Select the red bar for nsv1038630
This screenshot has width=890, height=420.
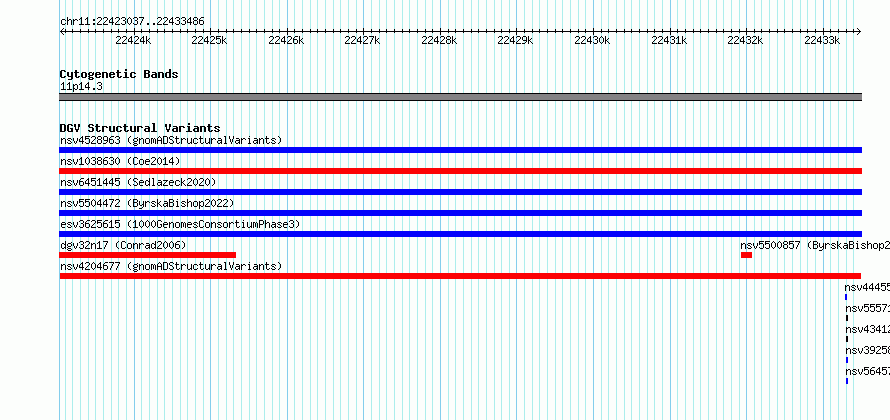460,171
